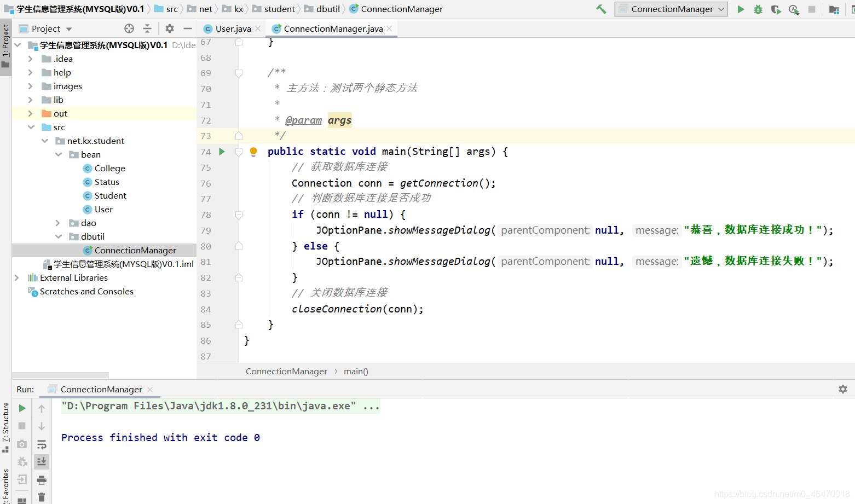
Task: Toggle soft-wrap in the Run console
Action: pos(42,444)
